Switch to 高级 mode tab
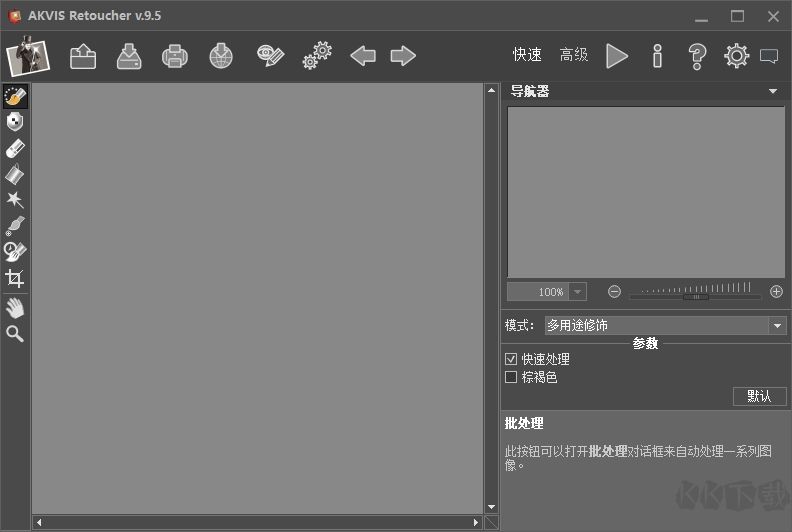Viewport: 792px width, 532px height. pos(574,55)
